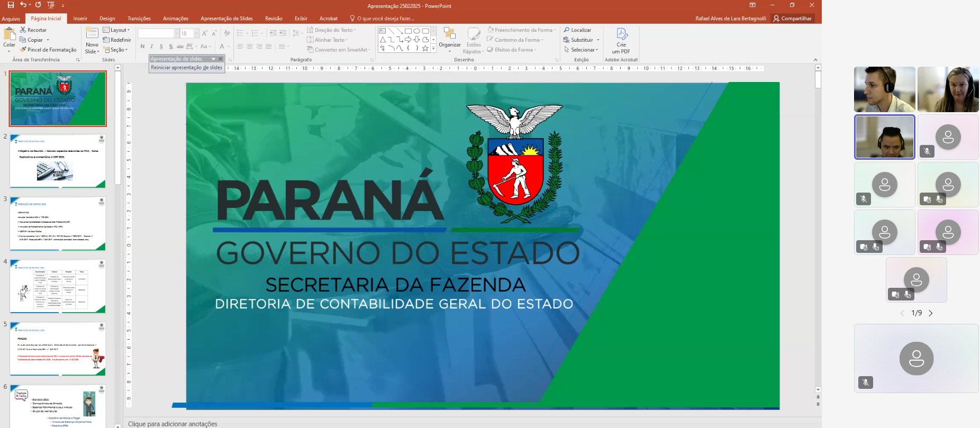Viewport: 980px width, 428px height.
Task: Expand the Seção dropdown
Action: (116, 50)
